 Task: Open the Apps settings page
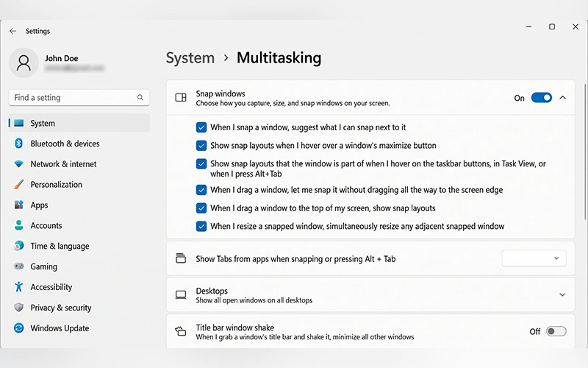point(79,205)
